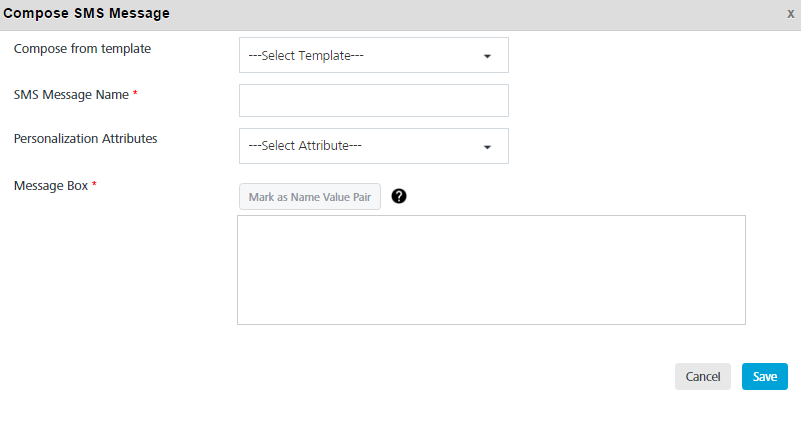Close the Compose SMS Message dialog

(790, 14)
